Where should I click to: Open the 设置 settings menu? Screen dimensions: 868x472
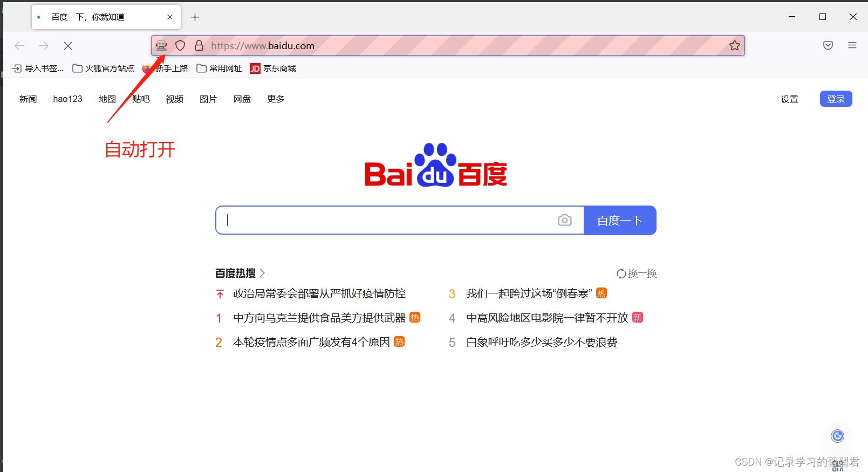pyautogui.click(x=790, y=99)
